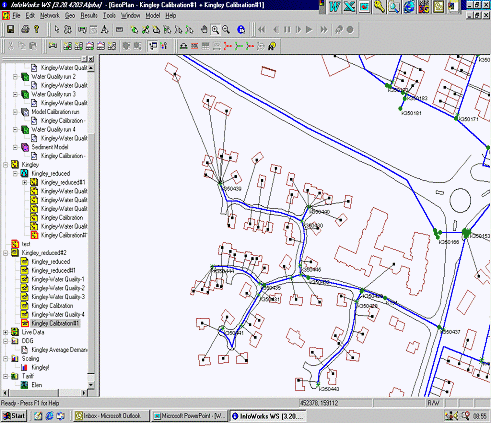This screenshot has height=423, width=491.
Task: Collapse the Water Quality run 2 node
Action: (x=15, y=77)
